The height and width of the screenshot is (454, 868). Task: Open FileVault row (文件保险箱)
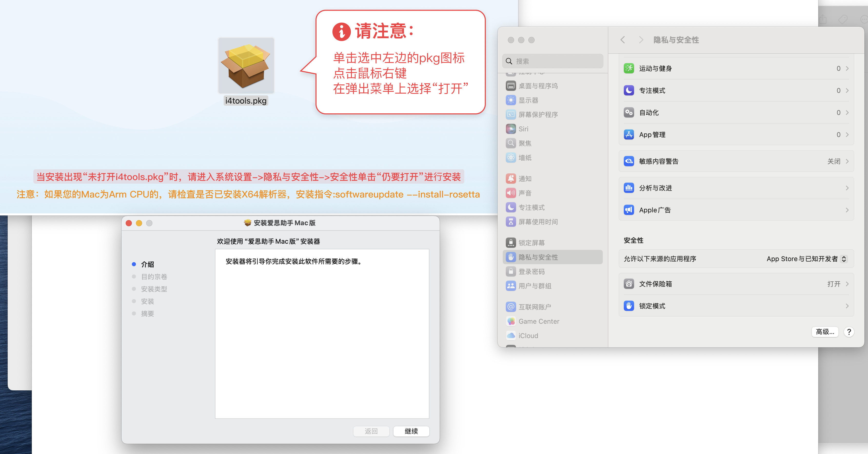pyautogui.click(x=736, y=284)
